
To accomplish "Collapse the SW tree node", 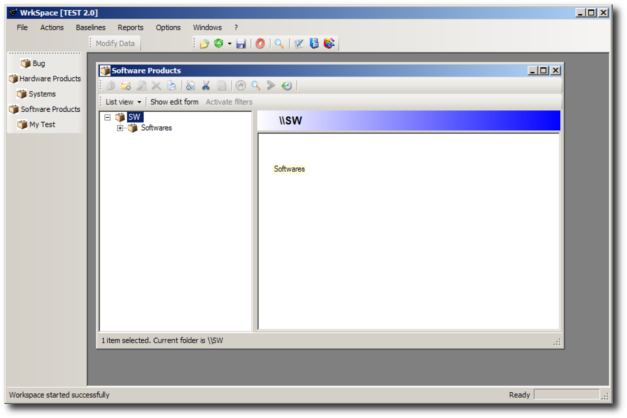I will pos(107,117).
